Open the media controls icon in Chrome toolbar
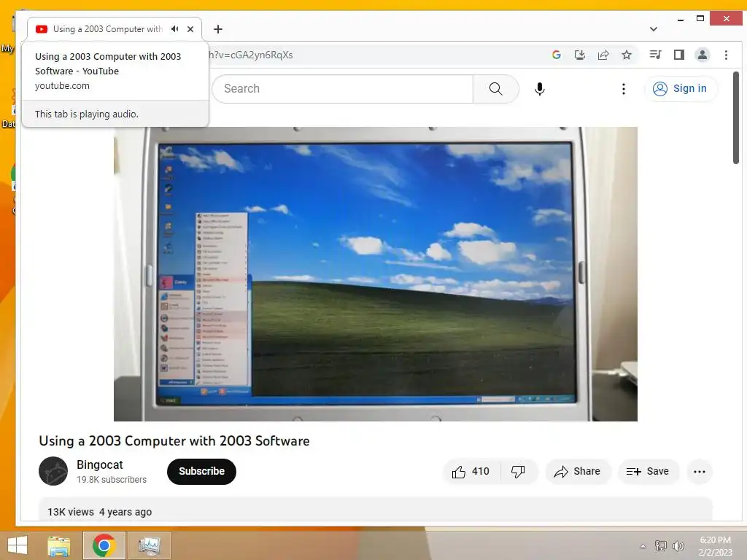 [x=656, y=55]
